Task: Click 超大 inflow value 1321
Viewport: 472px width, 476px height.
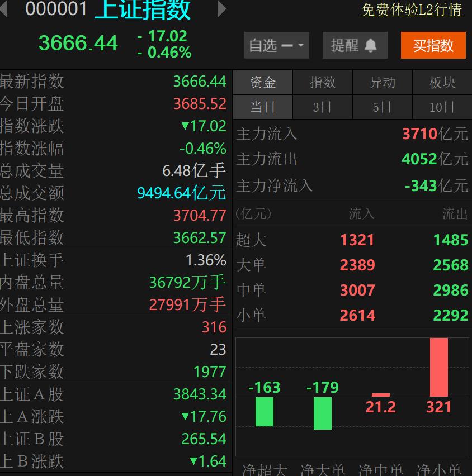Action: click(357, 240)
